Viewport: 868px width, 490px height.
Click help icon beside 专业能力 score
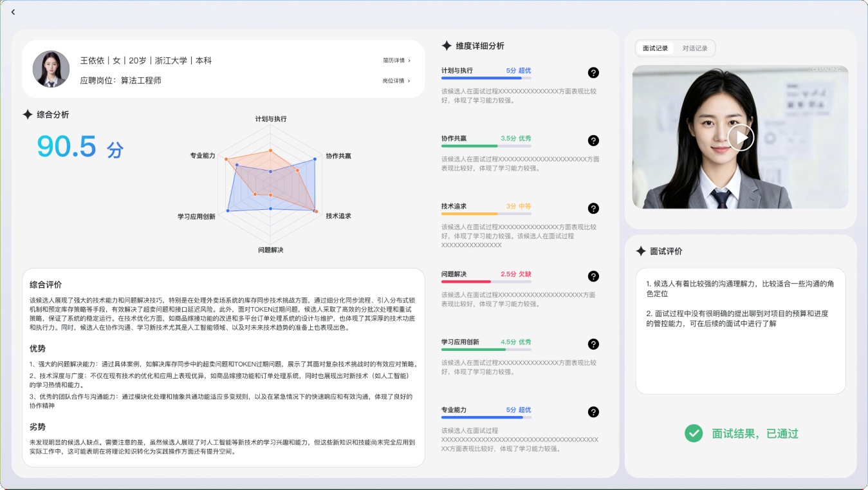coord(593,412)
